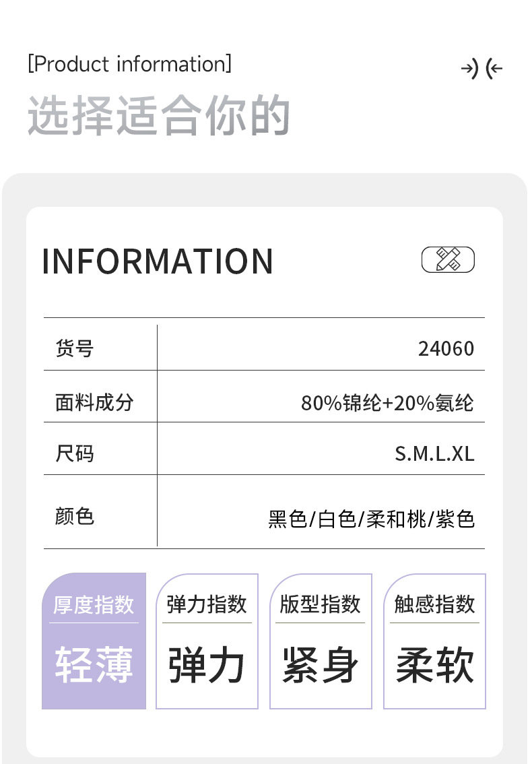Click the 颜色 row label
Viewport: 532px width, 764px height.
74,517
